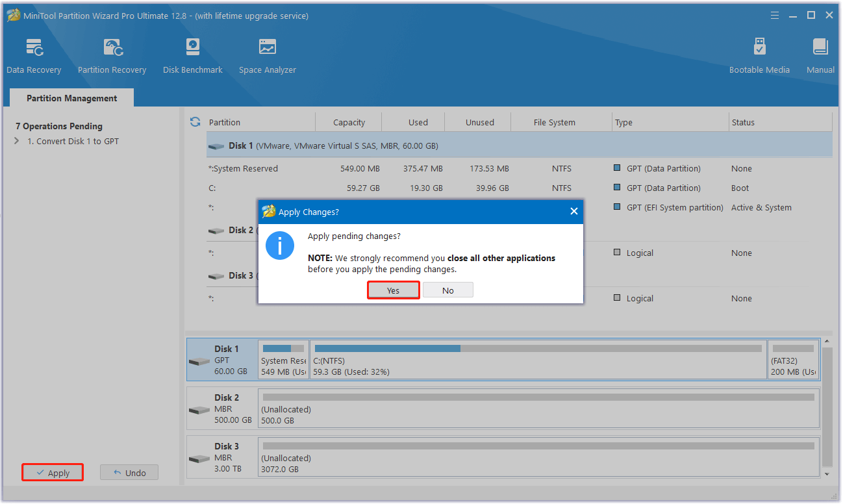Image resolution: width=843 pixels, height=504 pixels.
Task: Click the MiniTool app logo in the title bar
Action: pos(12,16)
